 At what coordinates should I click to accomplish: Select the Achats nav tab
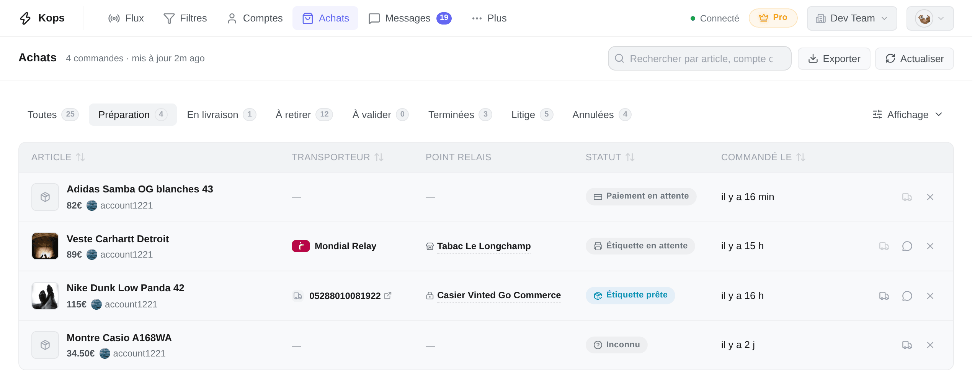coord(325,18)
